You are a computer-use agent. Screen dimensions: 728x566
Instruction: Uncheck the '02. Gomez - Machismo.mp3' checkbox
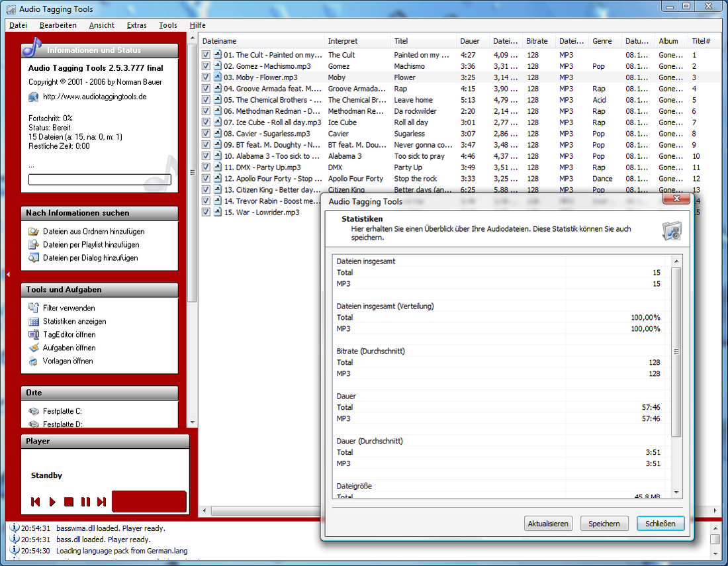point(206,66)
